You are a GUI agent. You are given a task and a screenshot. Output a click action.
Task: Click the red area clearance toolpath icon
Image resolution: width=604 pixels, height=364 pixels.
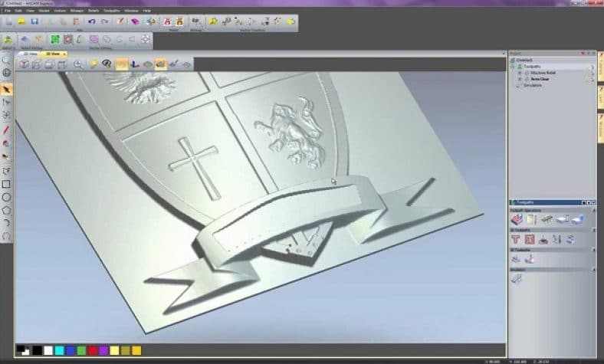530,240
